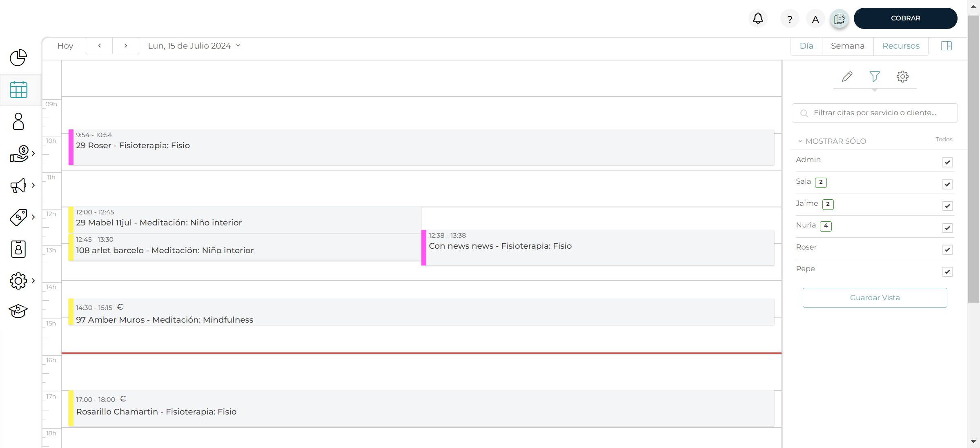Open the settings gear sidebar icon
980x448 pixels.
18,281
